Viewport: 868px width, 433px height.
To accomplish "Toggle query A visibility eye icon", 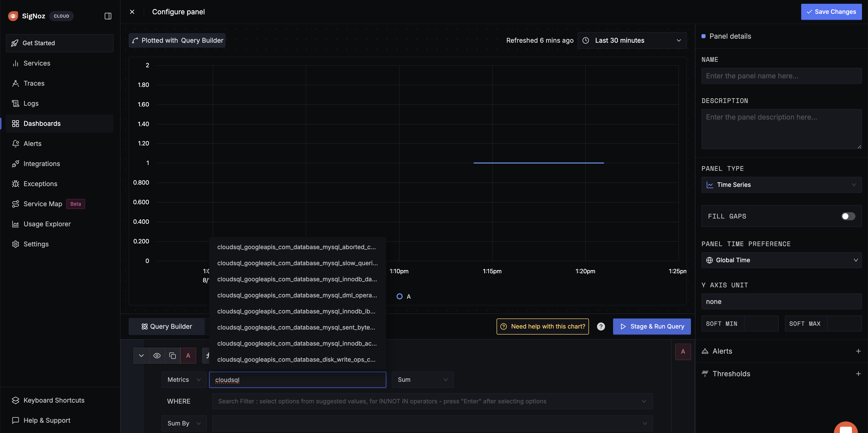I will pyautogui.click(x=157, y=355).
